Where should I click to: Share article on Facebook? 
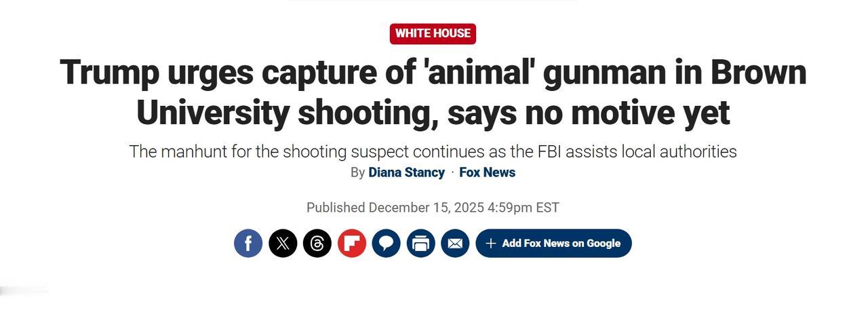coord(248,243)
